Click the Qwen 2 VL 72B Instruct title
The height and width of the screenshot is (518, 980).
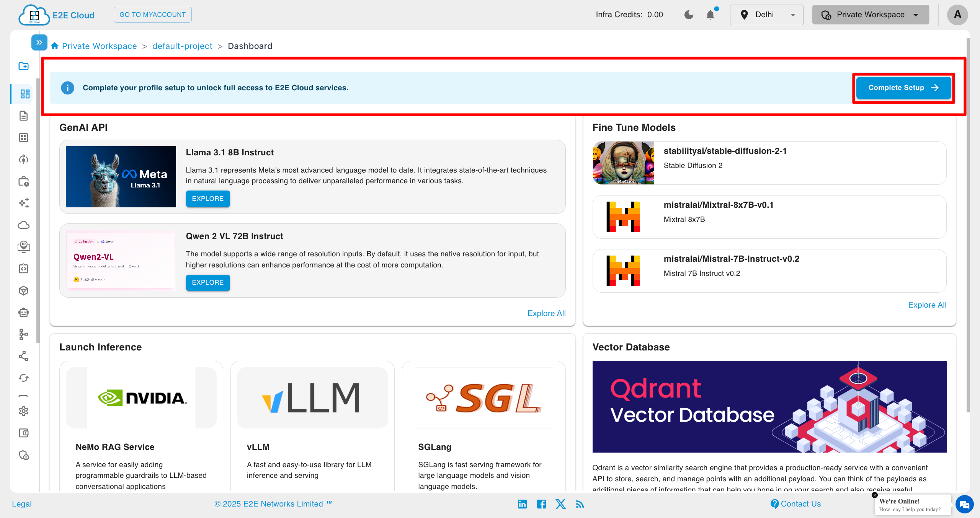[x=235, y=236]
